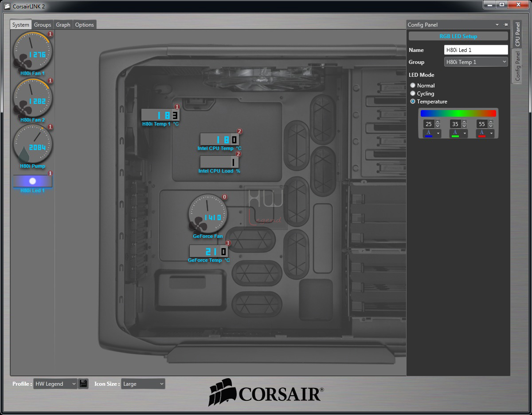The height and width of the screenshot is (415, 532).
Task: Increase the 35 temperature threshold
Action: coord(464,122)
